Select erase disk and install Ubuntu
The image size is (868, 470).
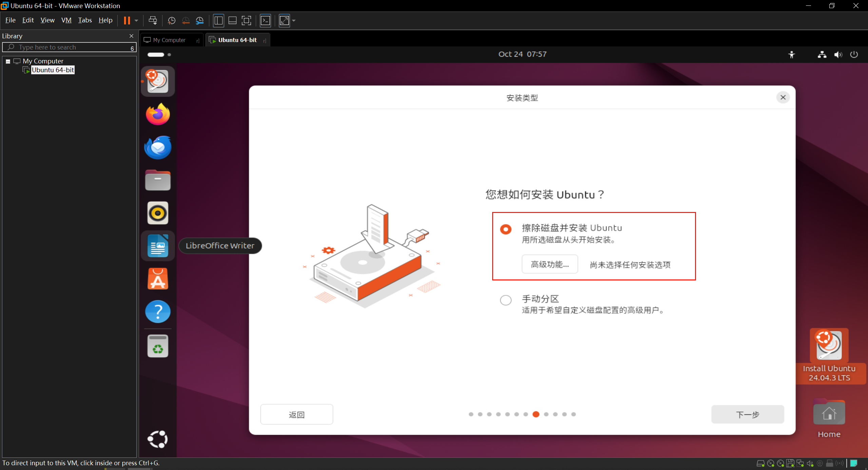coord(505,229)
